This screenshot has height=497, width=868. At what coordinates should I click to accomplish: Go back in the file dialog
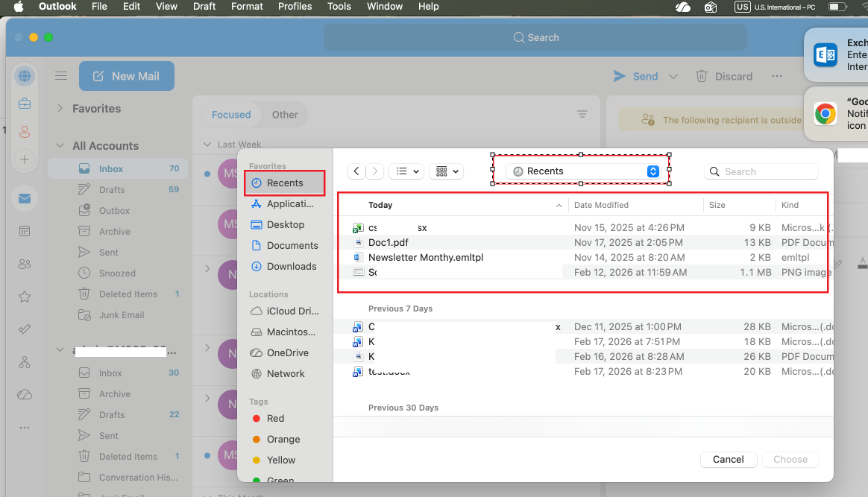356,171
